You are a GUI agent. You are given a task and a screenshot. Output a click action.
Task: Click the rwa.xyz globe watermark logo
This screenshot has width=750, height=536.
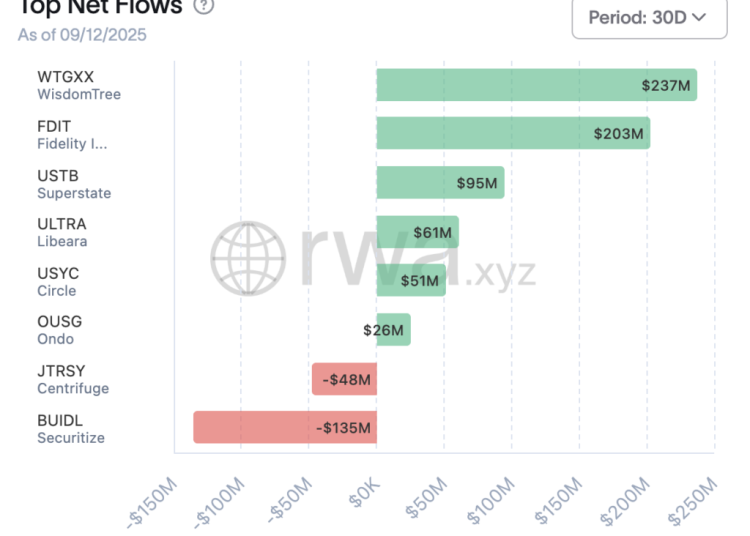pyautogui.click(x=248, y=258)
